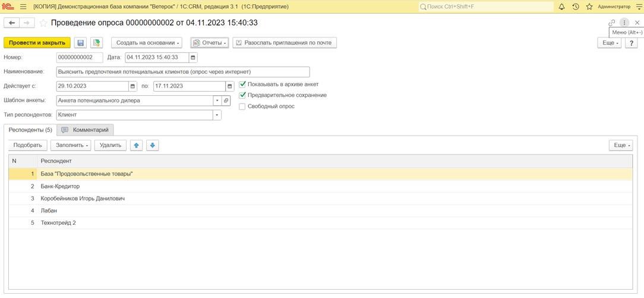This screenshot has height=298, width=644.
Task: Enable Свободный опрос checkbox
Action: (x=242, y=106)
